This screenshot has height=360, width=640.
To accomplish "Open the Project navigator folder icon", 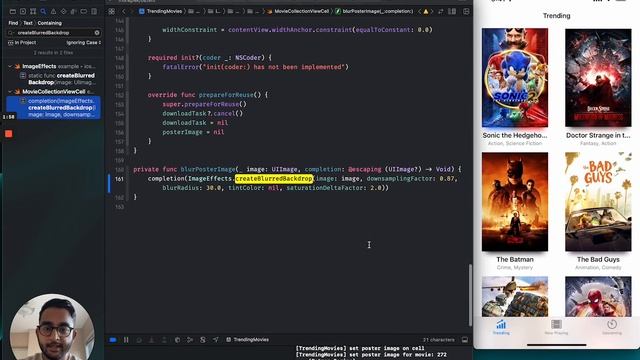I will (x=13, y=11).
